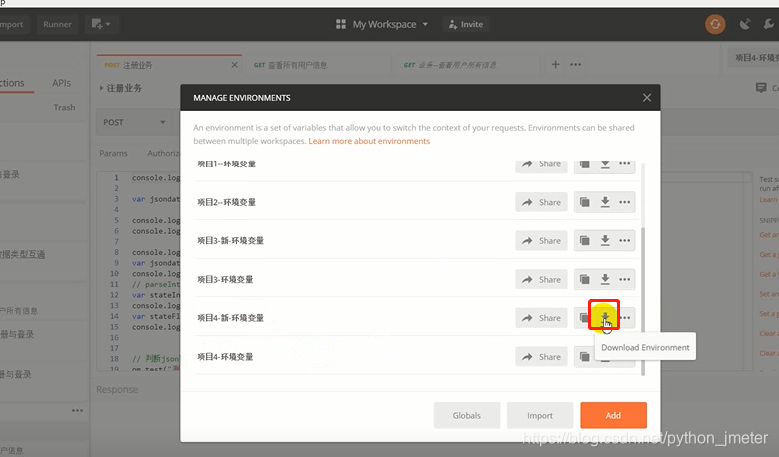Click the orange Add button
The image size is (779, 457).
[614, 415]
